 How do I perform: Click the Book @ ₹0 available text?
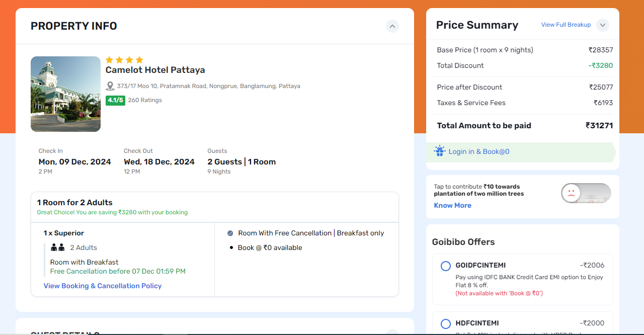(270, 247)
